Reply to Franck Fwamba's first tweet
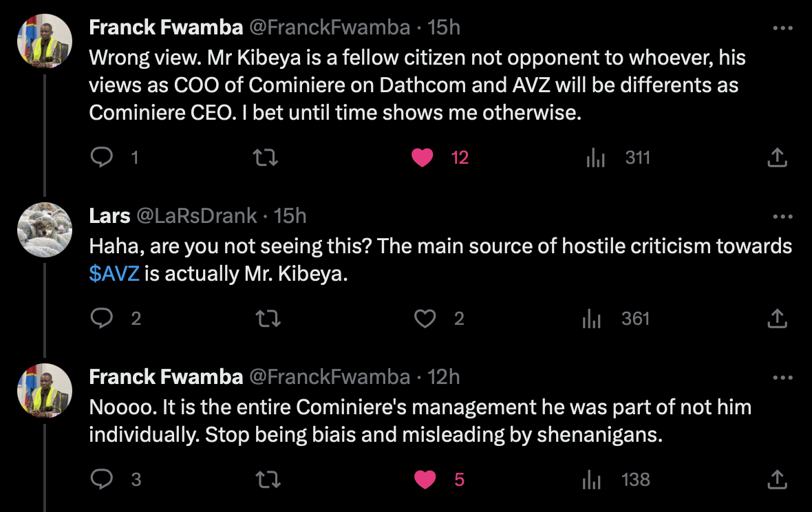This screenshot has width=812, height=512. click(x=102, y=158)
